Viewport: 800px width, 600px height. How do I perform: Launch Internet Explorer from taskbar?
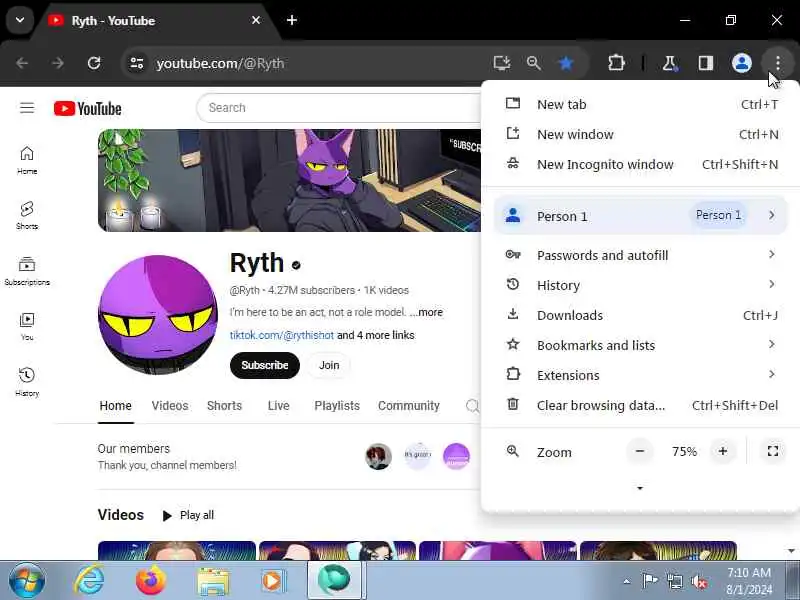point(89,580)
